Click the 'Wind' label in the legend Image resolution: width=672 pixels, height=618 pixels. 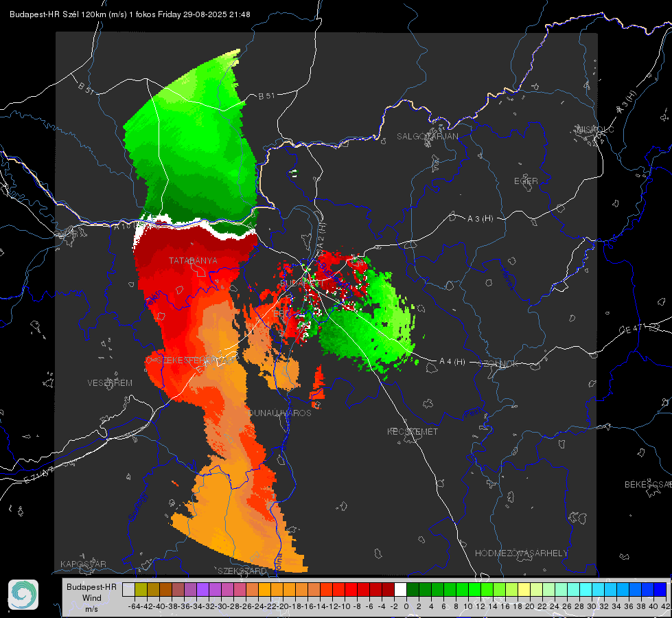(x=92, y=597)
